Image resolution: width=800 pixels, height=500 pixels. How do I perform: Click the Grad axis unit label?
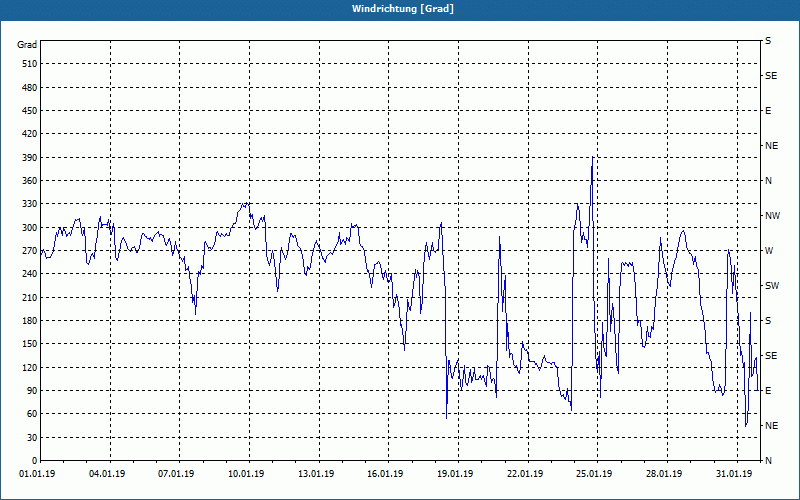coord(27,45)
